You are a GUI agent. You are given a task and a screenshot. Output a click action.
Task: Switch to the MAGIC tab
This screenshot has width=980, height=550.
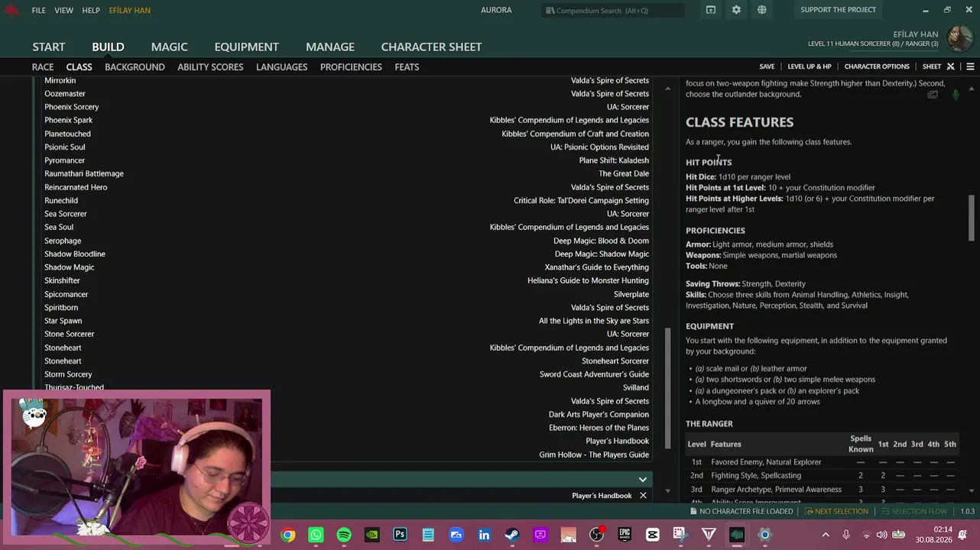point(169,47)
